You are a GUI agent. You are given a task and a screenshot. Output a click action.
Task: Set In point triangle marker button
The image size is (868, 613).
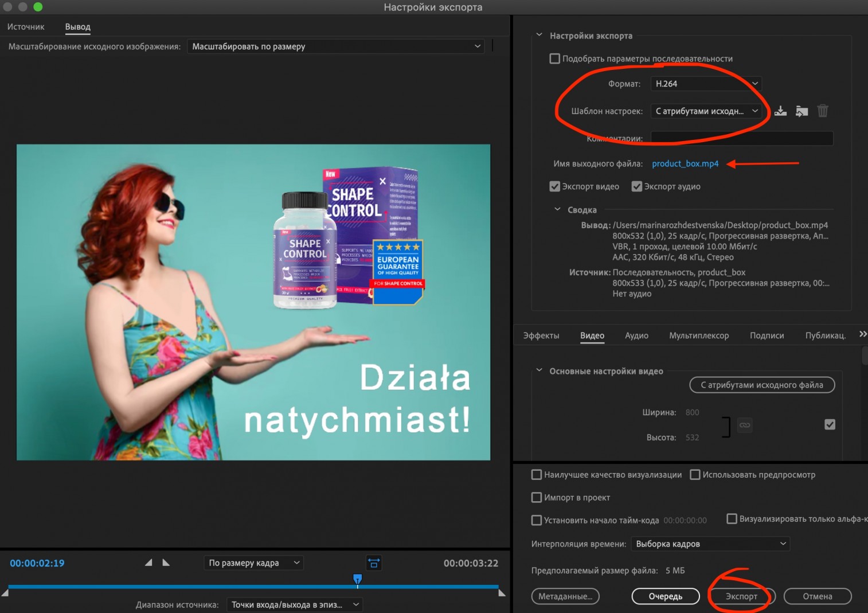click(x=148, y=563)
